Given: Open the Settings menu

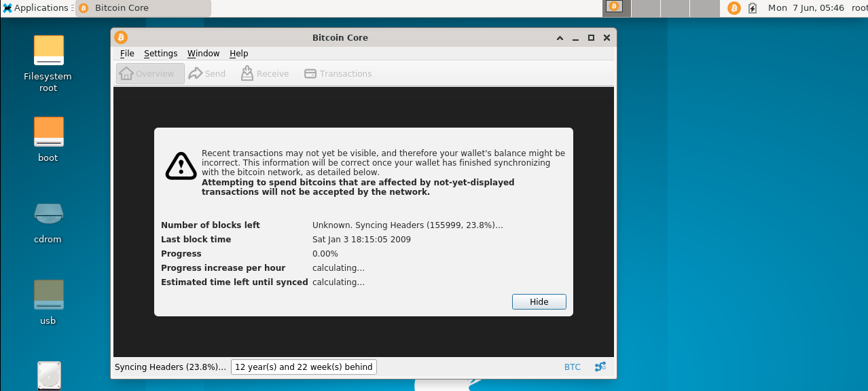Looking at the screenshot, I should click(160, 54).
